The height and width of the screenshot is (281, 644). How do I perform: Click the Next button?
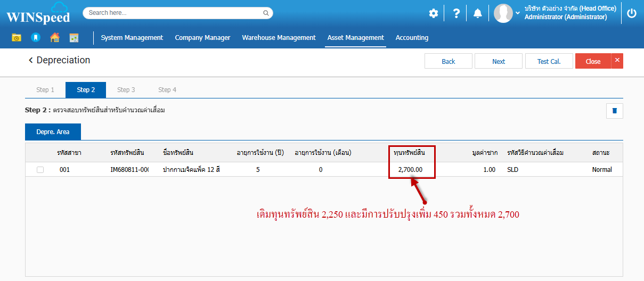pyautogui.click(x=499, y=61)
